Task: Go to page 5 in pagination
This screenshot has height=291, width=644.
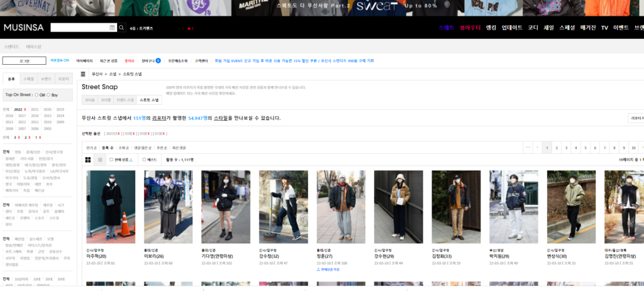Action: coord(585,148)
